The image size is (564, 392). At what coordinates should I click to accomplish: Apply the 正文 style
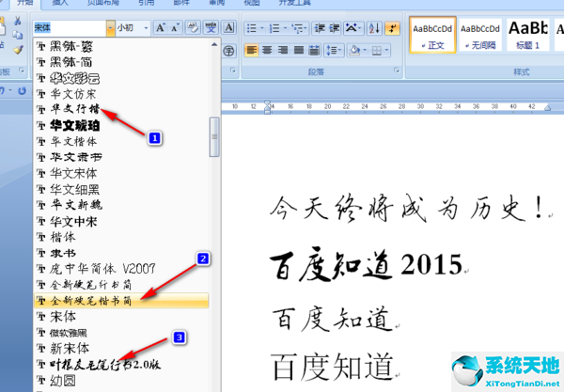[x=432, y=35]
